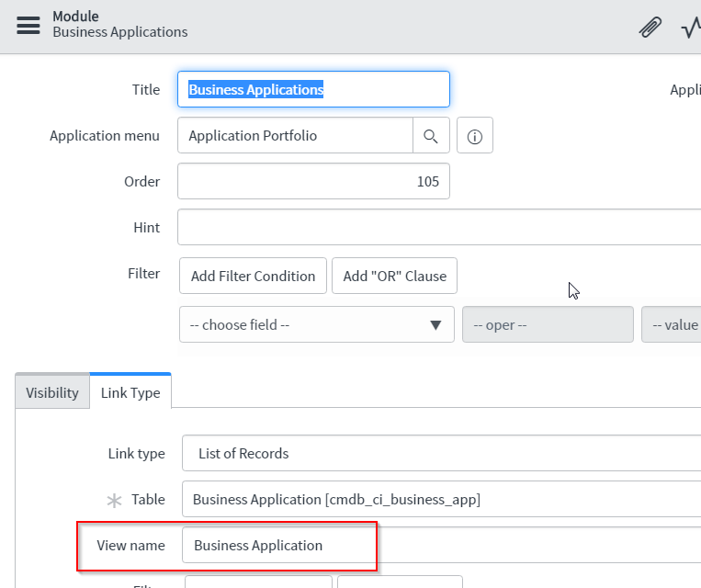Click the Business Applications header subtitle
The height and width of the screenshot is (588, 701).
point(120,32)
